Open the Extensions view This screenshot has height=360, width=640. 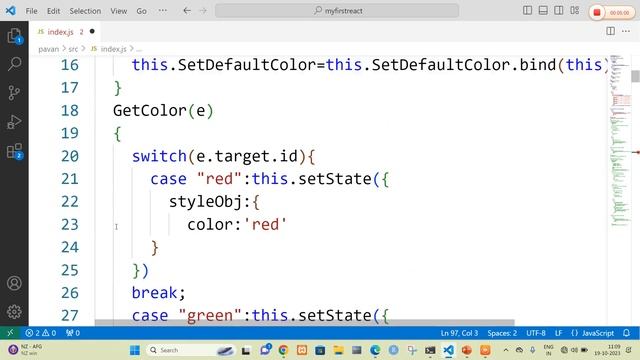coord(14,151)
